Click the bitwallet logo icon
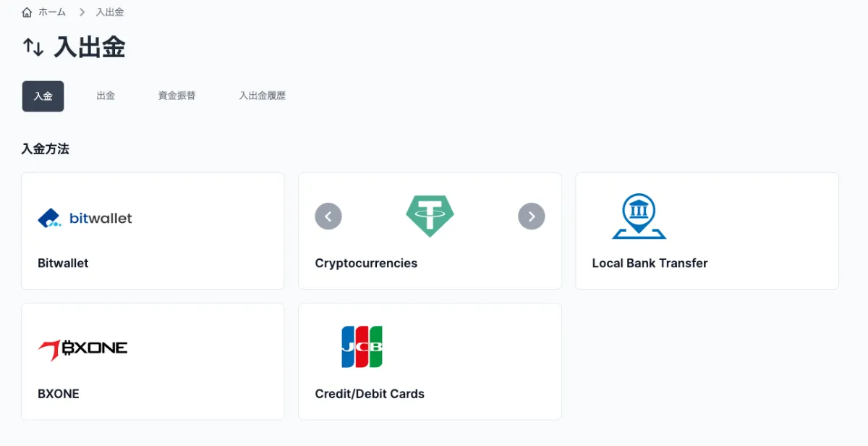 point(48,217)
